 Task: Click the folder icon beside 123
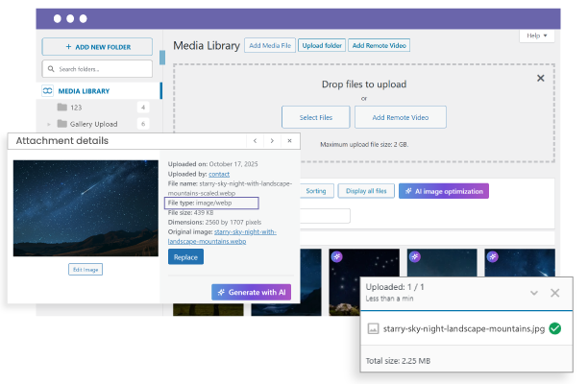click(x=62, y=108)
